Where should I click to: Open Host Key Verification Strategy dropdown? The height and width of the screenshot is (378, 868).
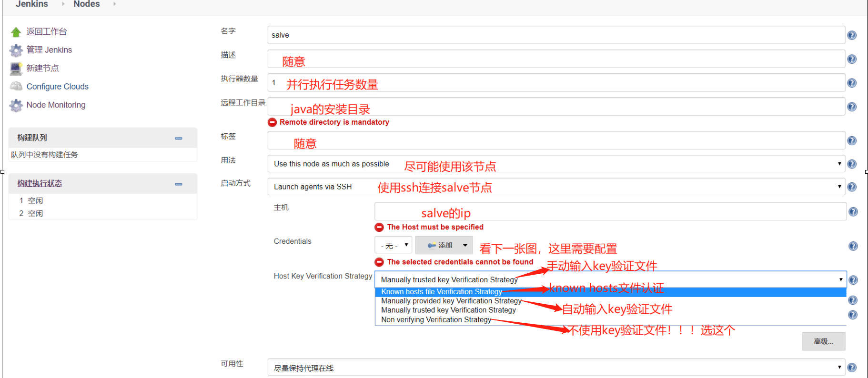tap(610, 279)
